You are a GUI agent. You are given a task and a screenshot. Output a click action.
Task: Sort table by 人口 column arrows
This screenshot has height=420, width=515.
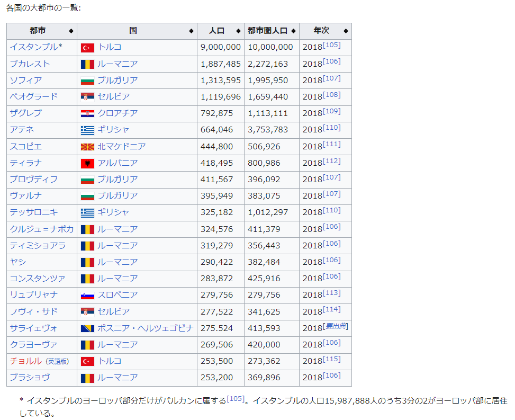[x=238, y=31]
